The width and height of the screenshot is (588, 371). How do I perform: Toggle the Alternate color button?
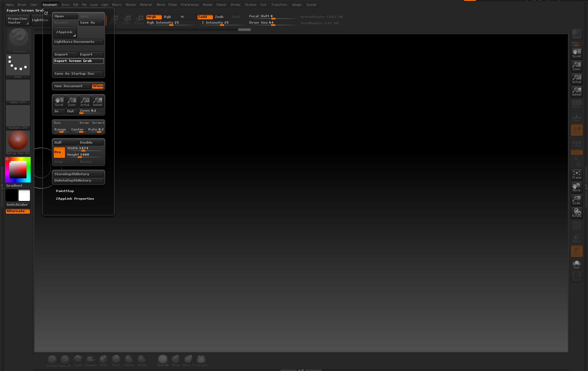pyautogui.click(x=18, y=211)
